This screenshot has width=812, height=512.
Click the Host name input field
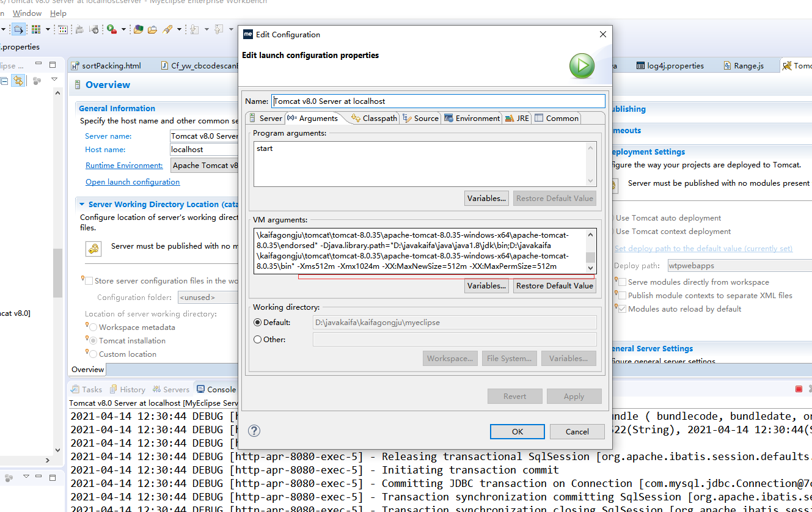point(205,150)
